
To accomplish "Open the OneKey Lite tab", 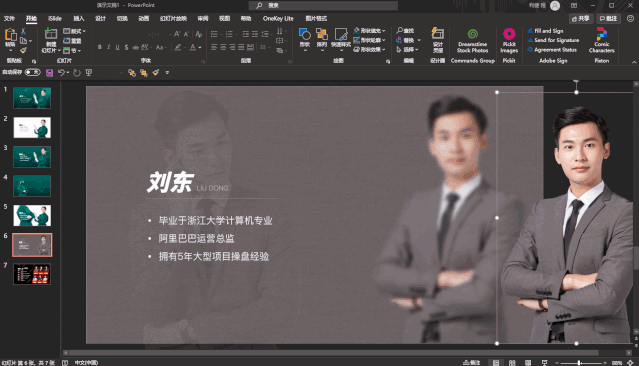I will click(278, 18).
